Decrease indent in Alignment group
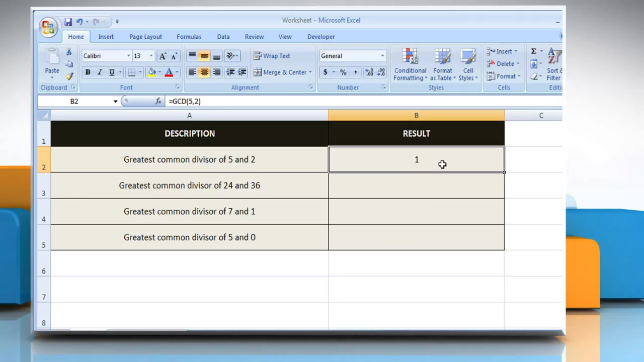 tap(230, 72)
